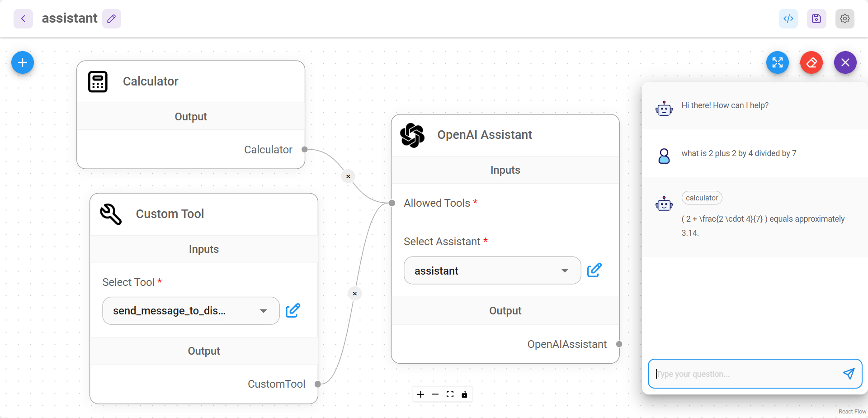Remove the Custom Tool connection edge
This screenshot has height=418, width=868.
(x=355, y=294)
